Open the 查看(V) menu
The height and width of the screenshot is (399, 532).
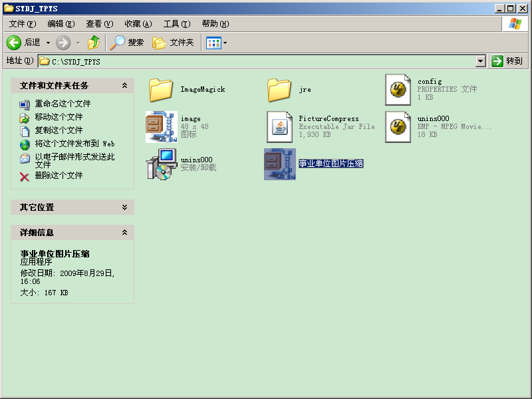99,24
